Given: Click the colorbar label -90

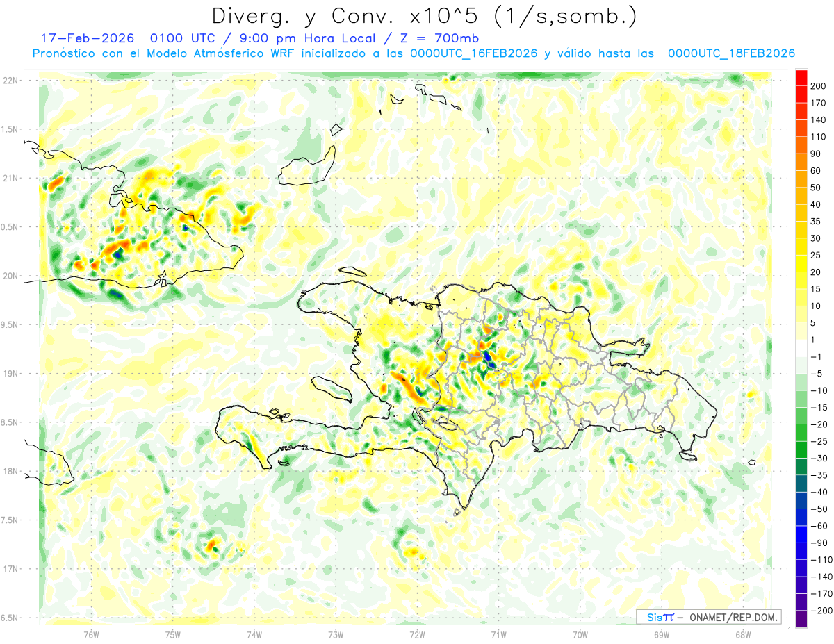Looking at the screenshot, I should (x=820, y=543).
